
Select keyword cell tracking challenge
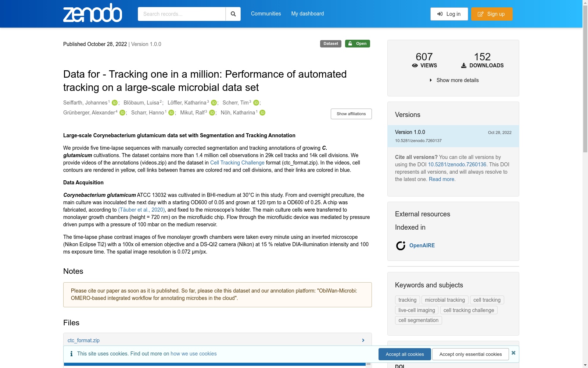point(469,310)
